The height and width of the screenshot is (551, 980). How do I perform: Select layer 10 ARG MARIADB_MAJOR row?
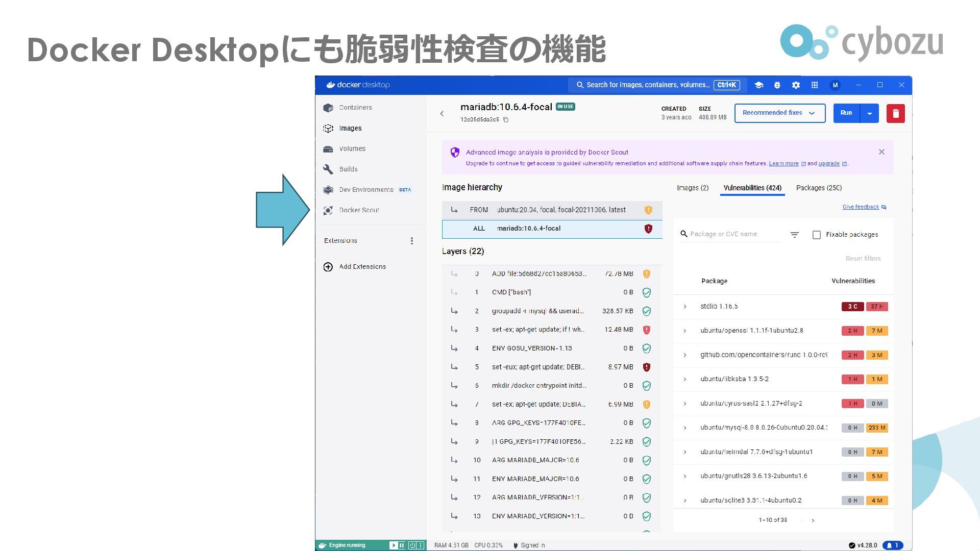coord(552,460)
